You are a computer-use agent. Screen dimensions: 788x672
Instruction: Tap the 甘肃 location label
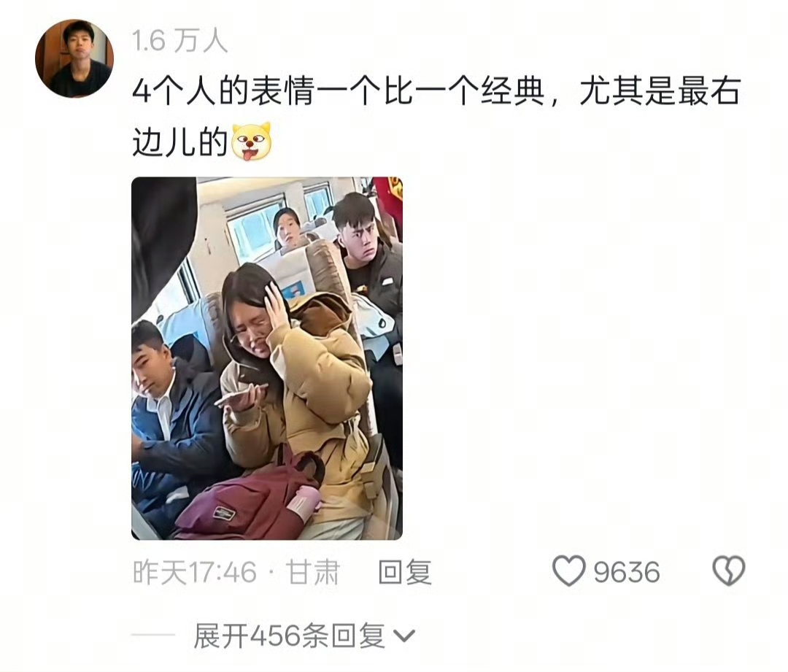[312, 572]
